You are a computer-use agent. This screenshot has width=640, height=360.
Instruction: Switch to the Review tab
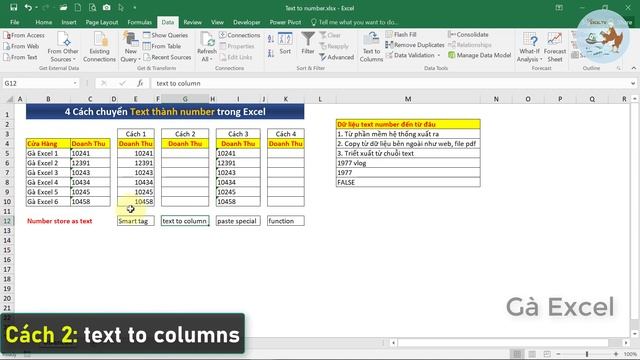(192, 22)
